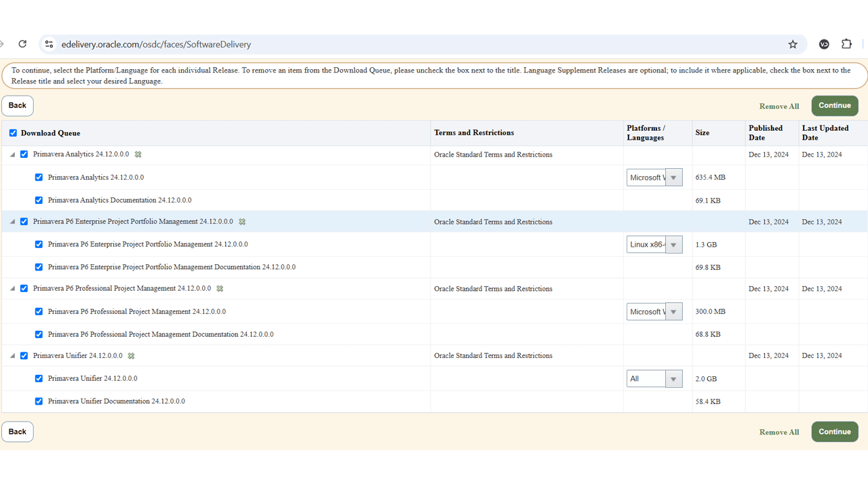Click the bottom Remove All link
This screenshot has height=488, width=868.
point(779,432)
